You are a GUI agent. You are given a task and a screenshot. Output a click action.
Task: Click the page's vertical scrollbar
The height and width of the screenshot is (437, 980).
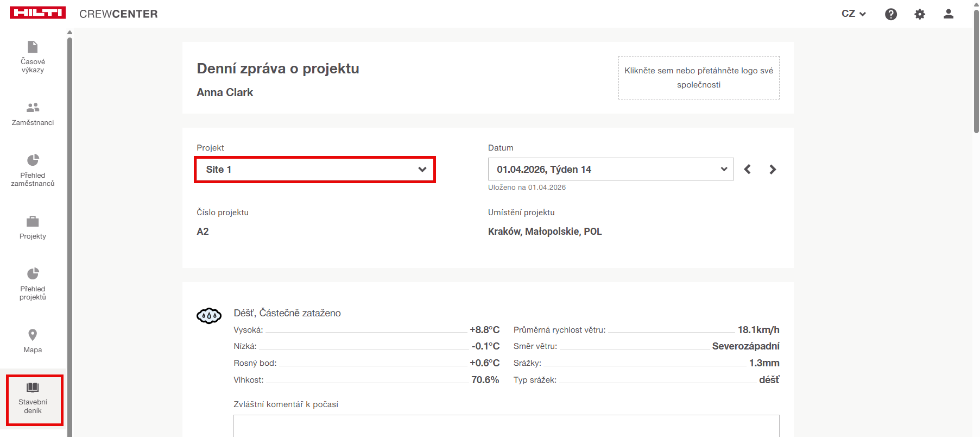point(976,71)
